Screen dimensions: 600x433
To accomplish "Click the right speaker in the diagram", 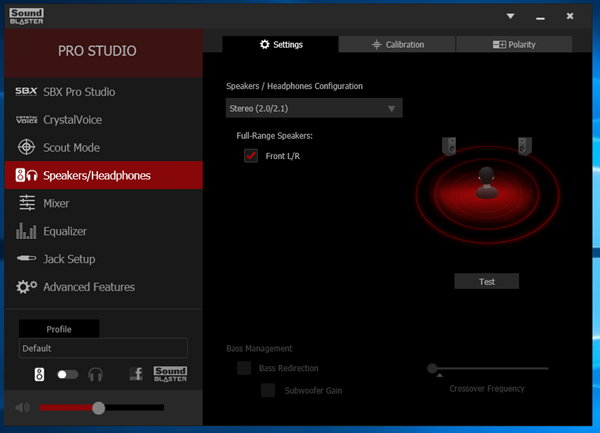I will (525, 146).
